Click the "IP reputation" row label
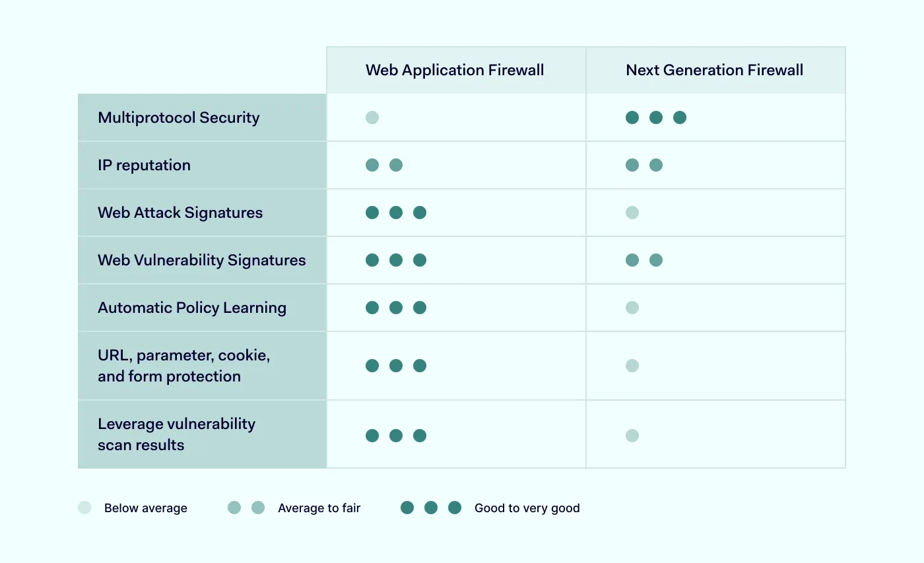 (x=144, y=165)
